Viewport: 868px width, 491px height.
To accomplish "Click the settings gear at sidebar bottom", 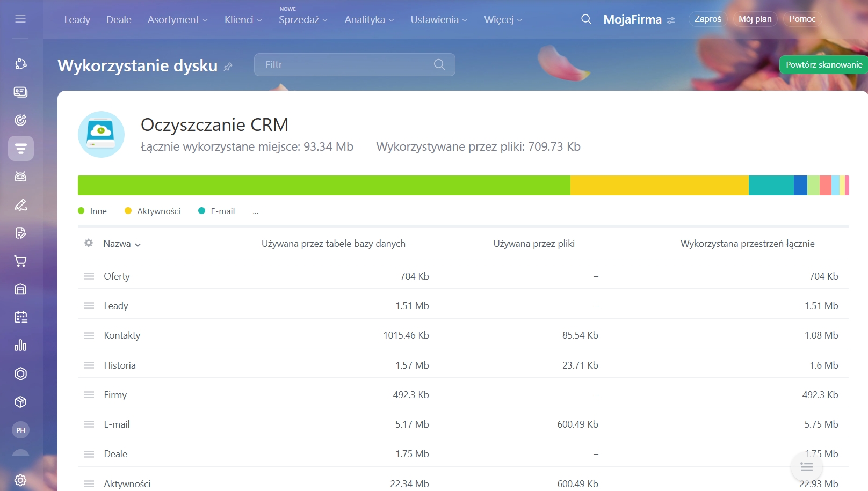I will tap(20, 480).
